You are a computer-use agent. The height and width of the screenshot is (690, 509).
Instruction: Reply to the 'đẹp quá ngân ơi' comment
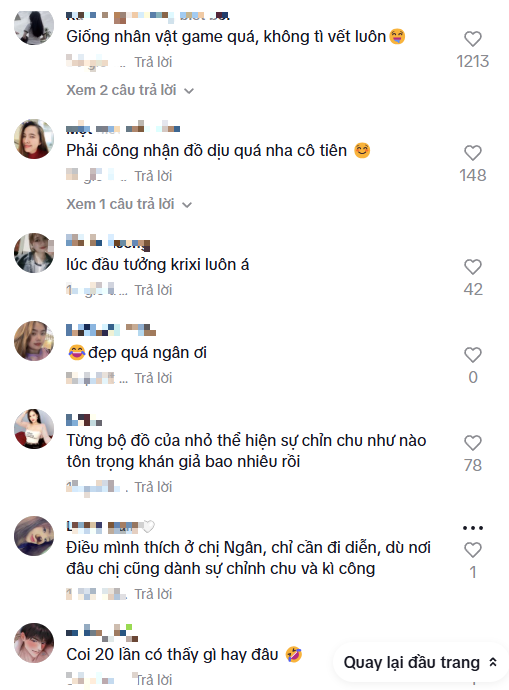(153, 378)
